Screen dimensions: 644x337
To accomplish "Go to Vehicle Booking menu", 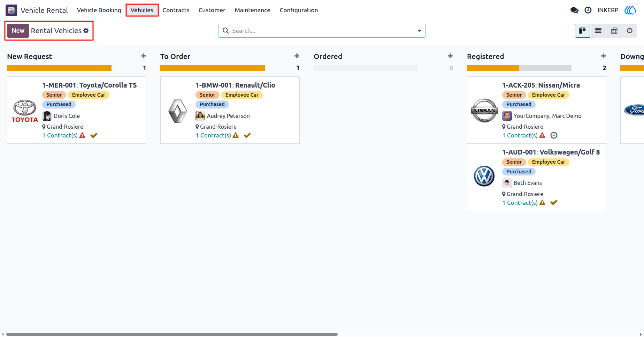I will click(x=99, y=10).
